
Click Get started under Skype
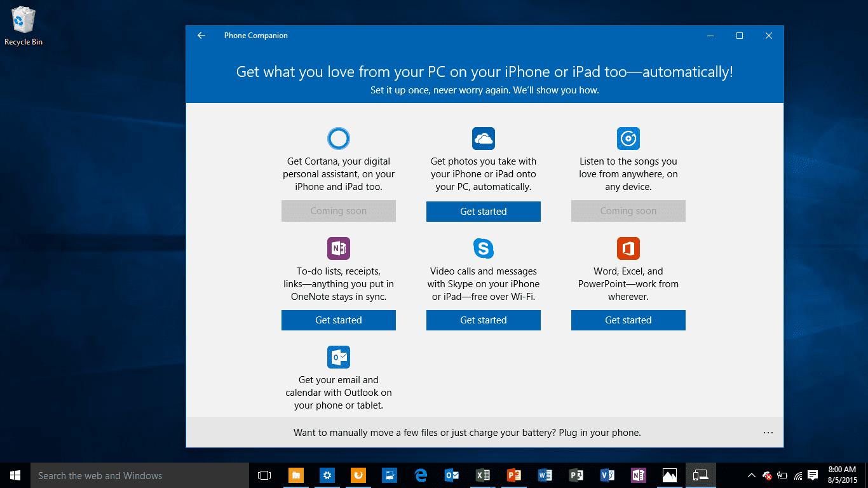[484, 320]
